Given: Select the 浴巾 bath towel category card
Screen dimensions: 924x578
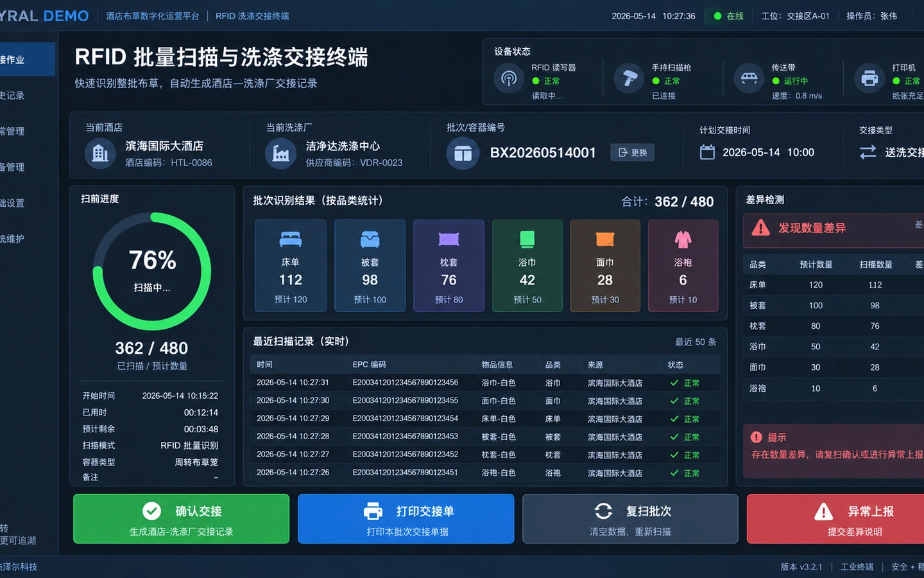Looking at the screenshot, I should [x=527, y=265].
